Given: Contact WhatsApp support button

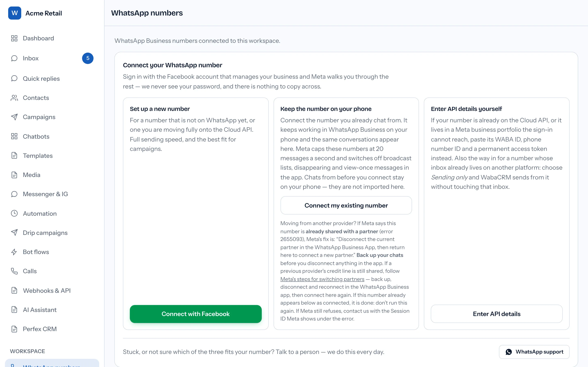Looking at the screenshot, I should click(x=534, y=352).
